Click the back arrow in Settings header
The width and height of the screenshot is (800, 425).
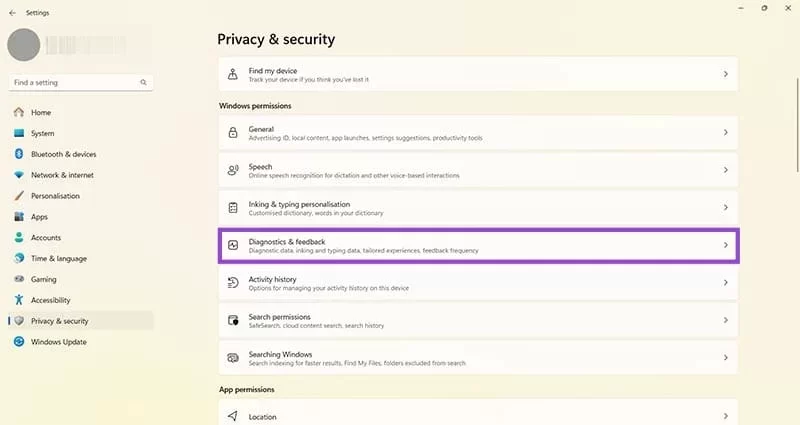pyautogui.click(x=12, y=13)
